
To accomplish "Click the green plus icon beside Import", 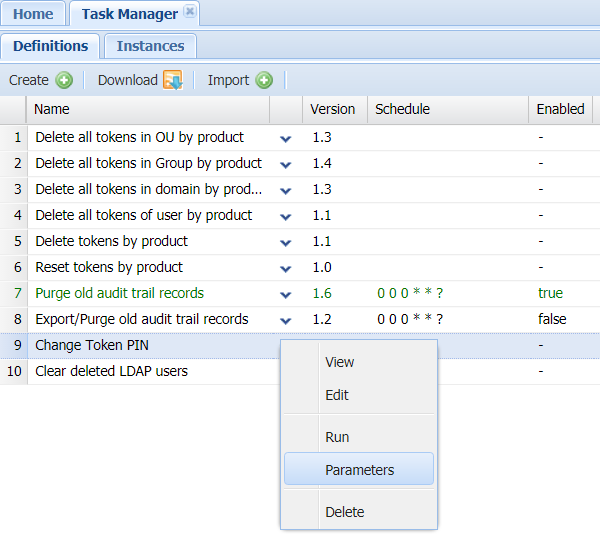I will click(x=264, y=80).
